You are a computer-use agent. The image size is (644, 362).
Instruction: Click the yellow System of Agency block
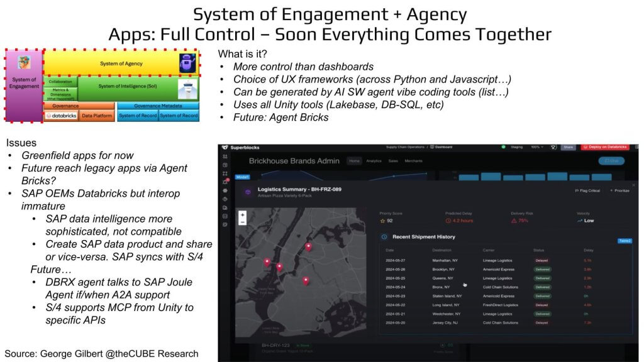pyautogui.click(x=121, y=63)
